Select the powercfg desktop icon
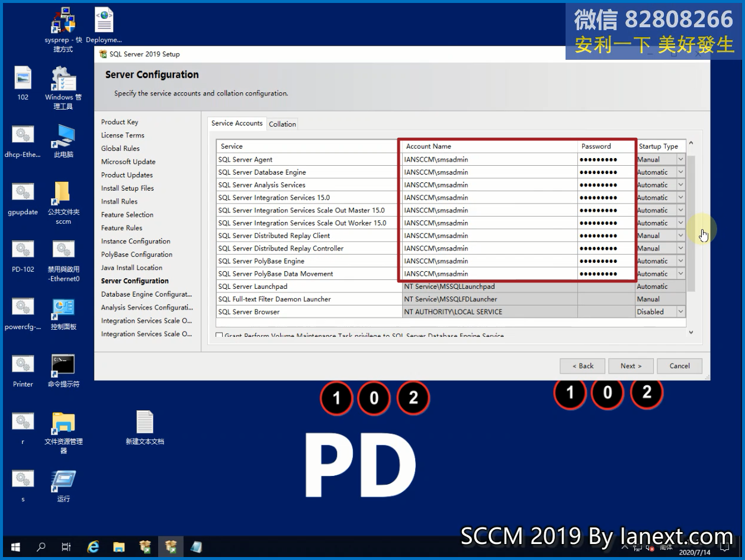This screenshot has height=560, width=745. pyautogui.click(x=23, y=313)
